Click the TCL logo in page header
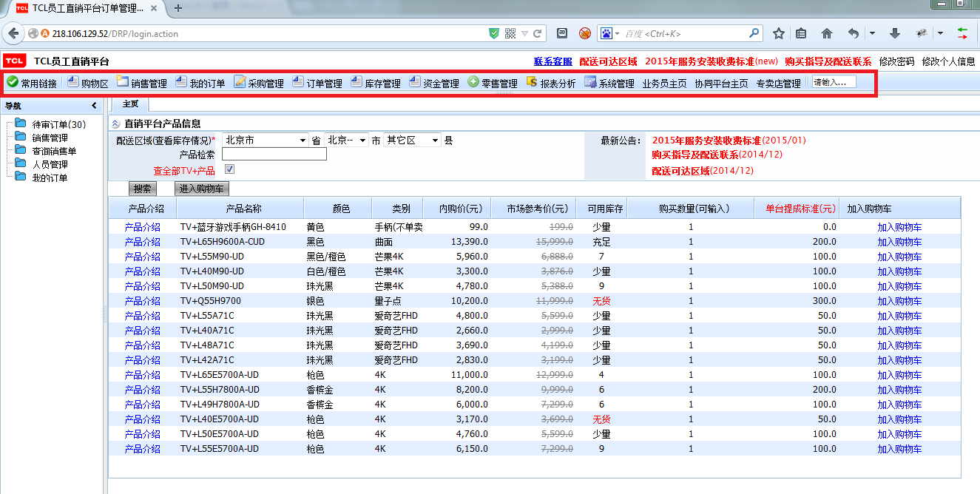The width and height of the screenshot is (980, 494). [14, 61]
